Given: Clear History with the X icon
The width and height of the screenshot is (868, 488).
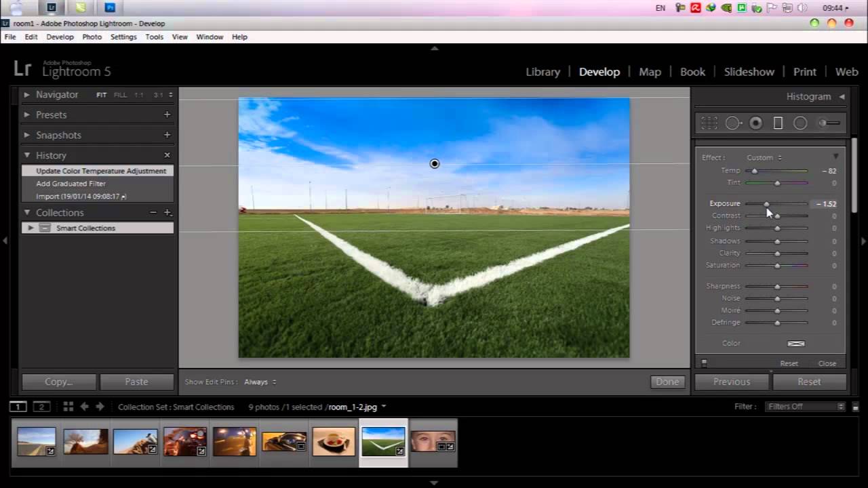Looking at the screenshot, I should tap(167, 155).
